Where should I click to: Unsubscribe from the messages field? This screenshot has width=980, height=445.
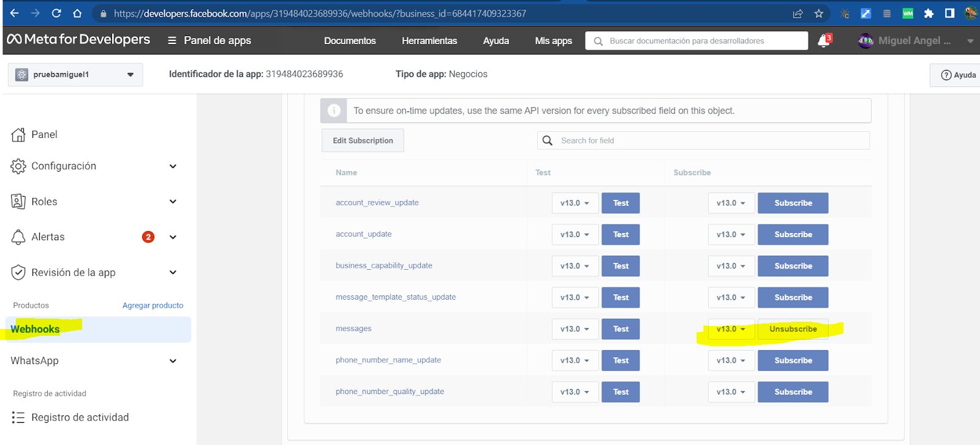(793, 329)
